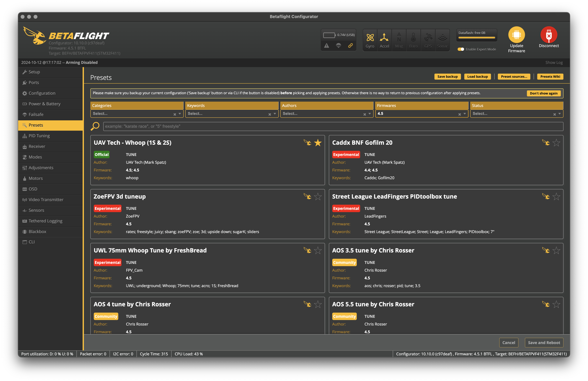Click the bee icon on UAV Tech Whoop preset

(x=307, y=142)
